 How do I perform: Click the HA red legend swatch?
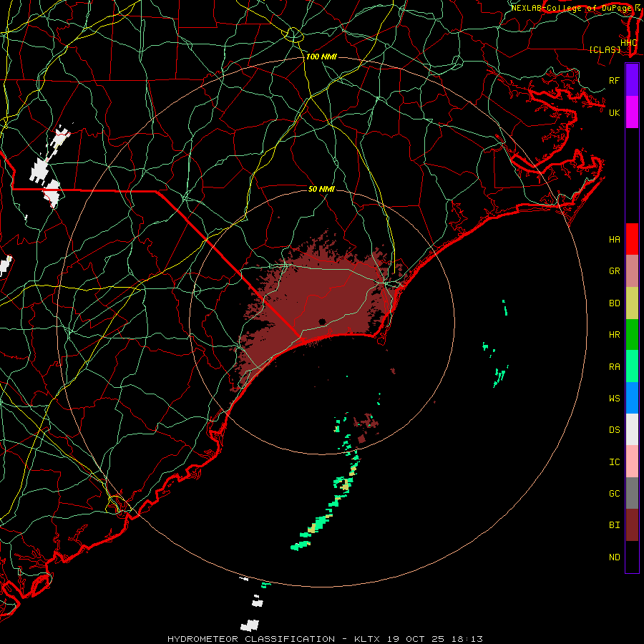(x=632, y=239)
